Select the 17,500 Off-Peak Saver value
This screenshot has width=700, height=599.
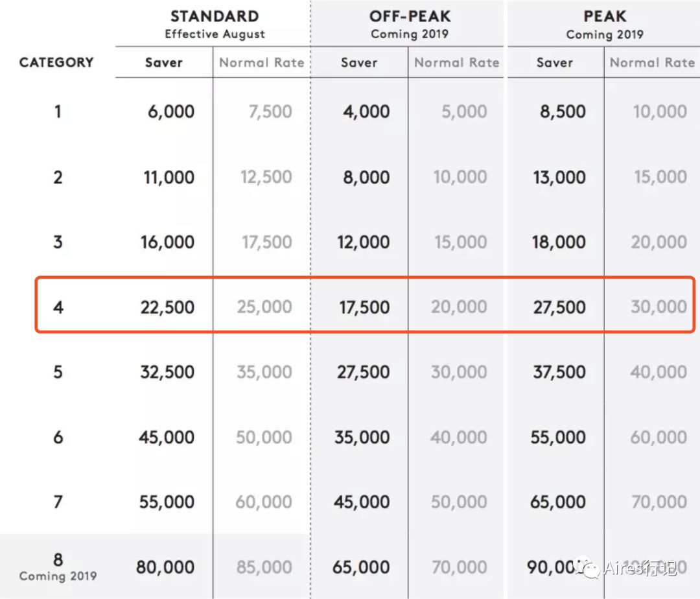click(364, 307)
